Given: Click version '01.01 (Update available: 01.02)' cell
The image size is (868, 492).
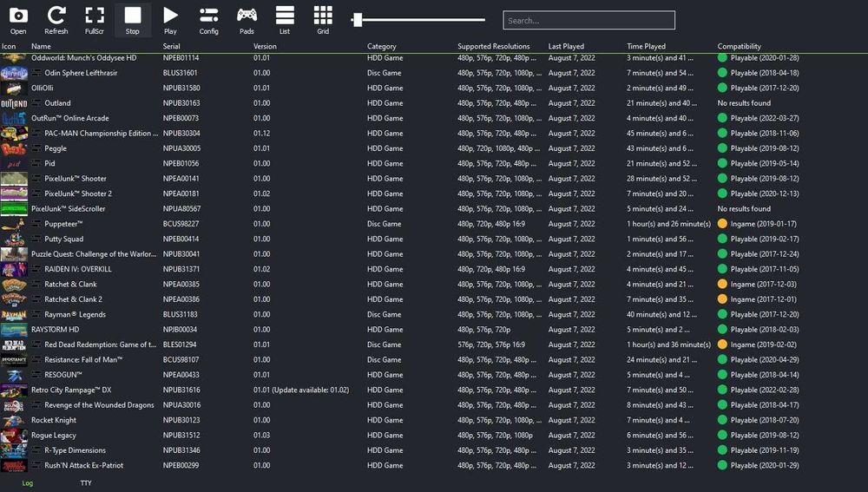Looking at the screenshot, I should coord(301,390).
